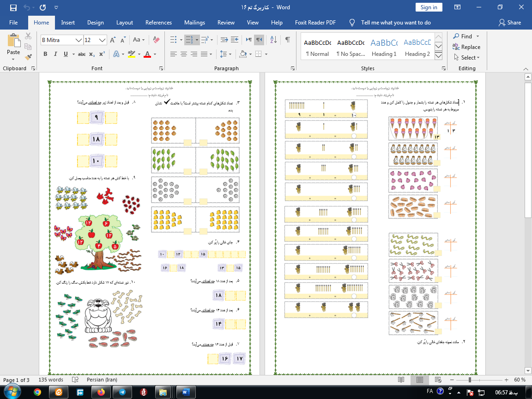The image size is (532, 399).
Task: Open Firefox from the Windows taskbar
Action: coord(101,392)
